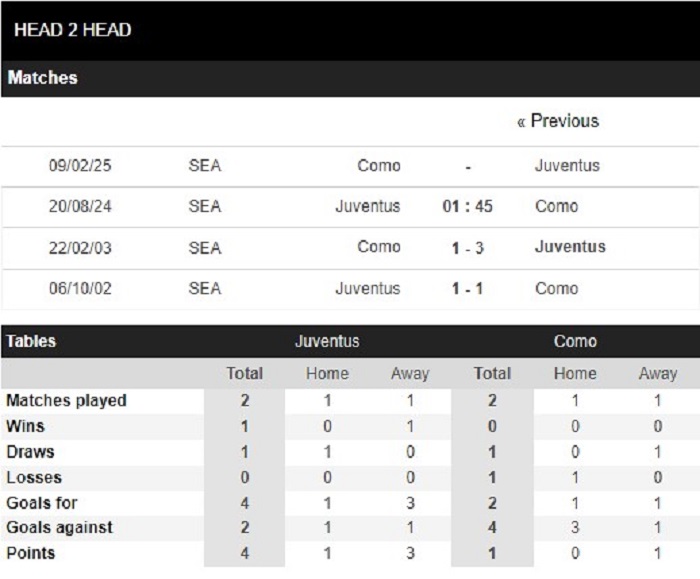Click Juventus team name in 22/02/03 row
The image size is (700, 579).
(570, 247)
